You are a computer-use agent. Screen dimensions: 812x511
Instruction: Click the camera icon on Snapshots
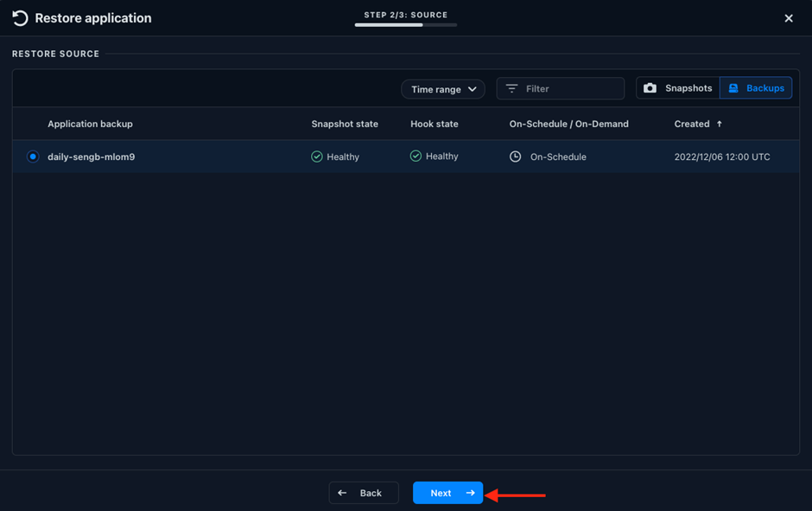coord(650,88)
